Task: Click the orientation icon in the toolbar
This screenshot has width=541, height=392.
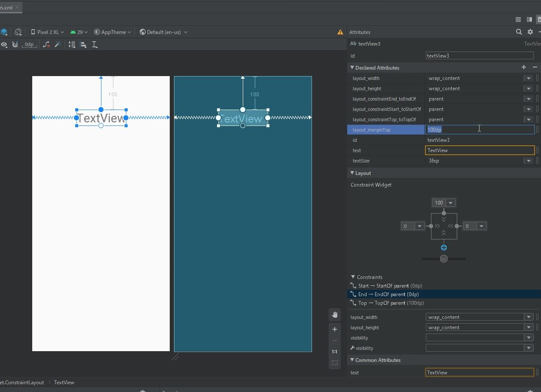Action: tap(18, 32)
